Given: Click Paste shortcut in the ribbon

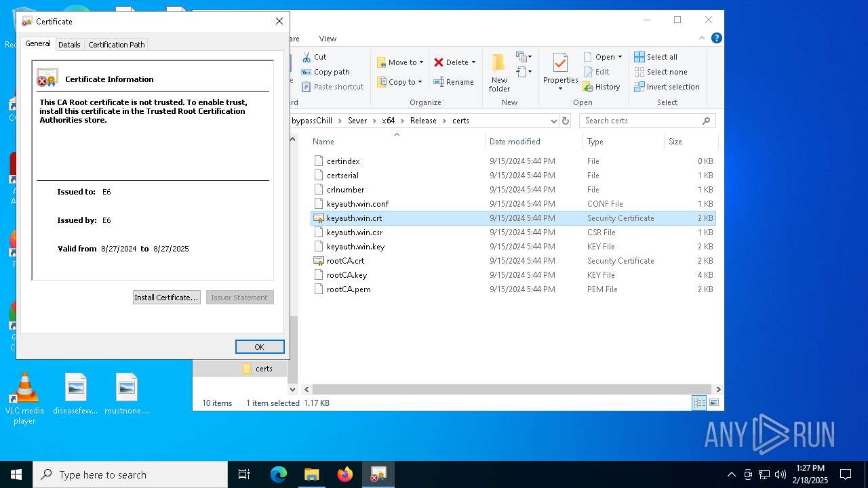Looking at the screenshot, I should pos(332,87).
